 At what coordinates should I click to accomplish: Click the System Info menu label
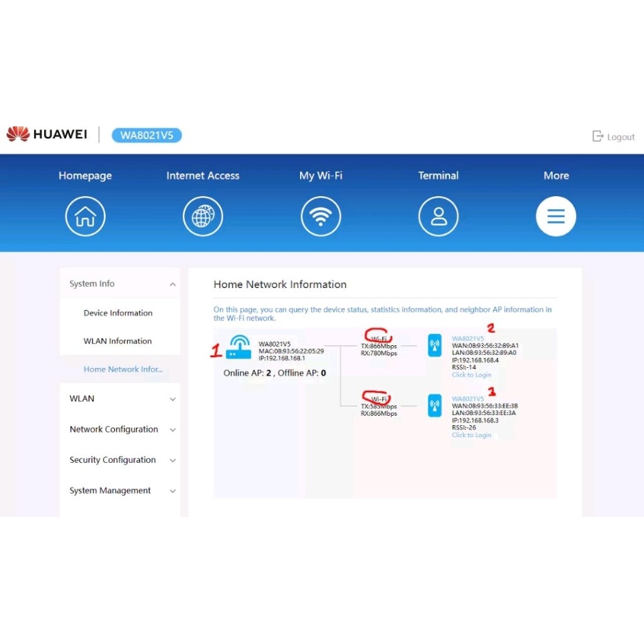[92, 284]
